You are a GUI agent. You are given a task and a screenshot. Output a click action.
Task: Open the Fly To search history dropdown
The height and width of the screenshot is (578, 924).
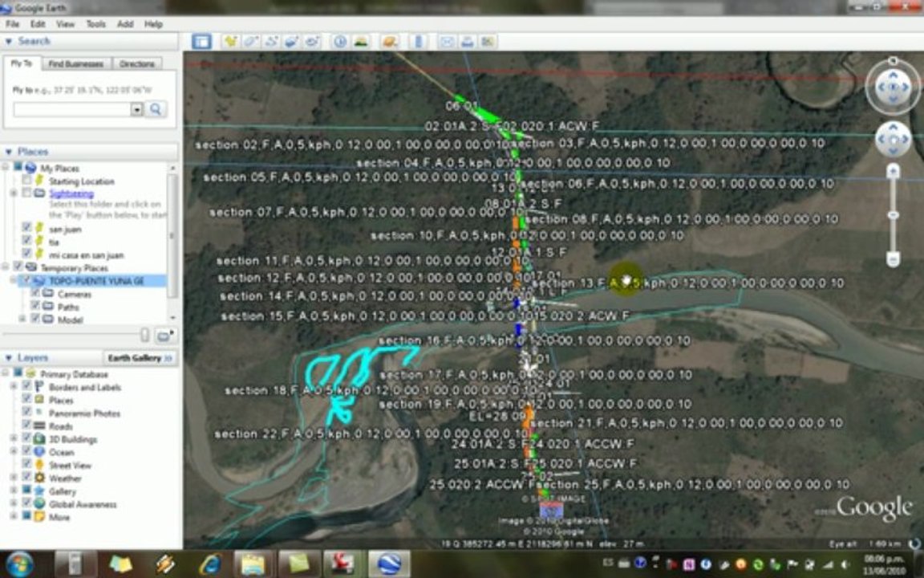point(136,109)
